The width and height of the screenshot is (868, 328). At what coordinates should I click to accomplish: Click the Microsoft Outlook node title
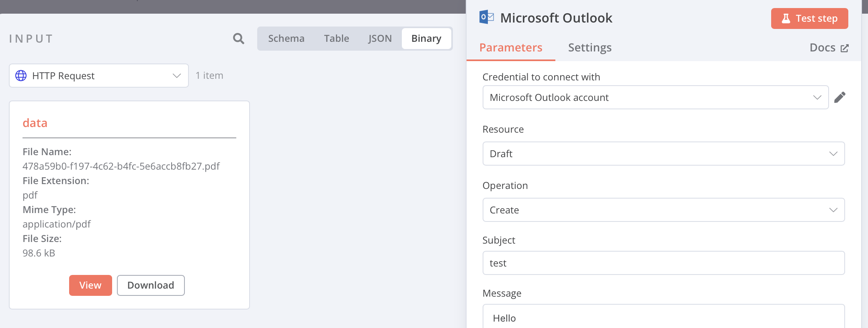pyautogui.click(x=556, y=18)
